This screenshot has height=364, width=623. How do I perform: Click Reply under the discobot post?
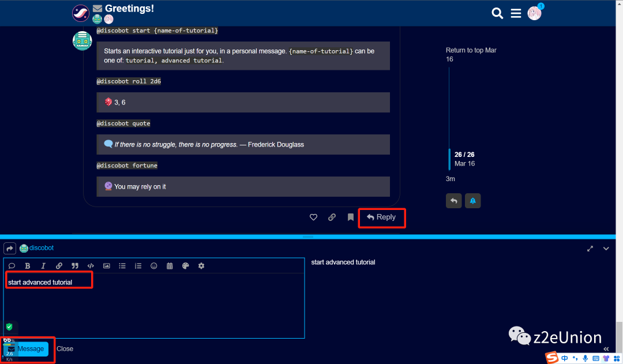(x=381, y=217)
